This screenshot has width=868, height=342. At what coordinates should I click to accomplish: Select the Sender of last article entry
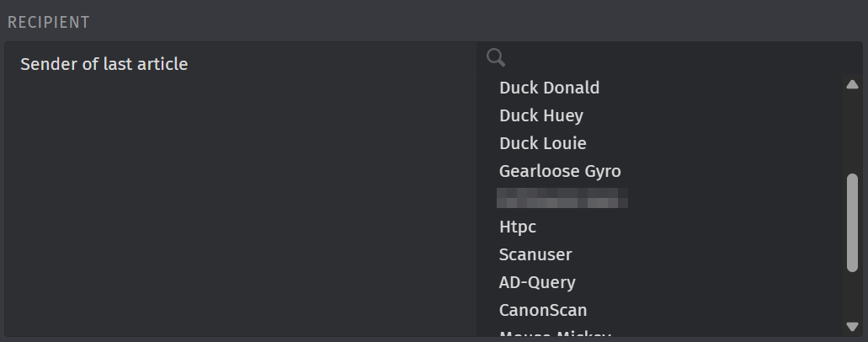tap(104, 64)
